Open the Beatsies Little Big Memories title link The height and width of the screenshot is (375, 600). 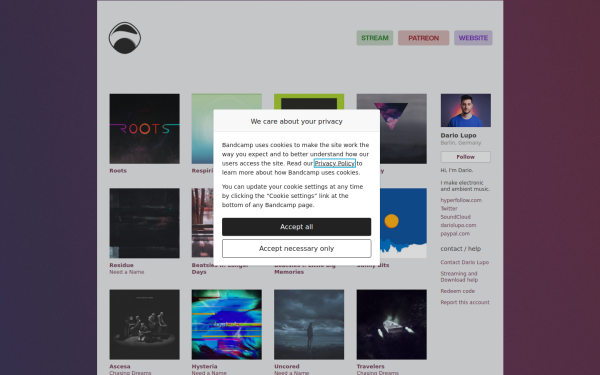pyautogui.click(x=305, y=269)
